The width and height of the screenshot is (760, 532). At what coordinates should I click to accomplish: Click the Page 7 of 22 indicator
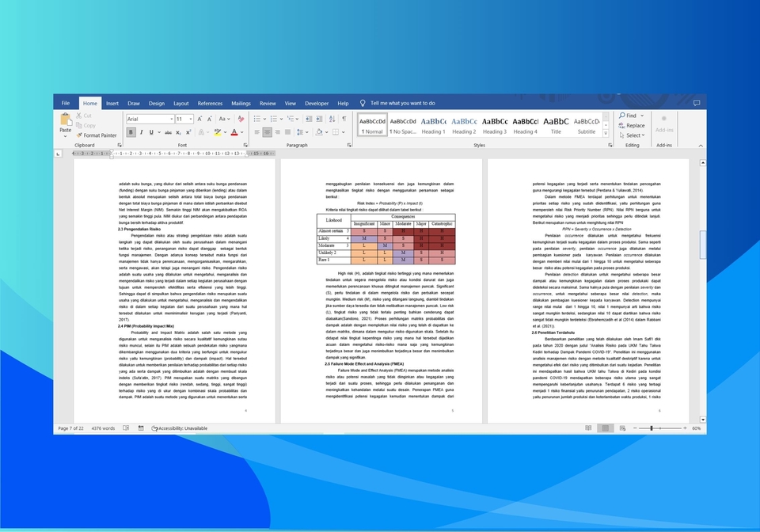pyautogui.click(x=70, y=428)
